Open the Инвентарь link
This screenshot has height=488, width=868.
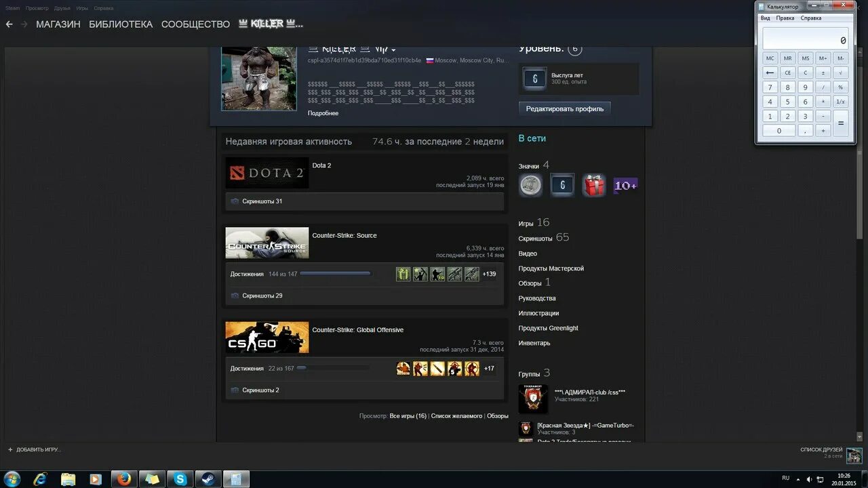(534, 343)
